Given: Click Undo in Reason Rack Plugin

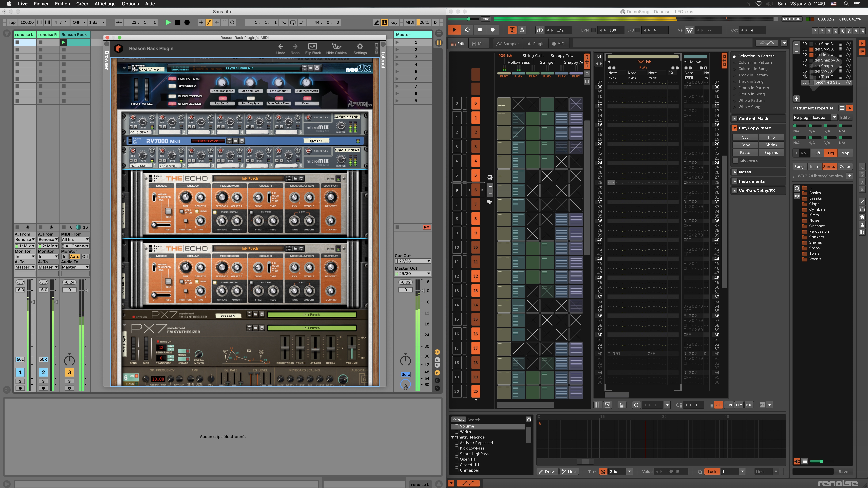Looking at the screenshot, I should point(280,49).
